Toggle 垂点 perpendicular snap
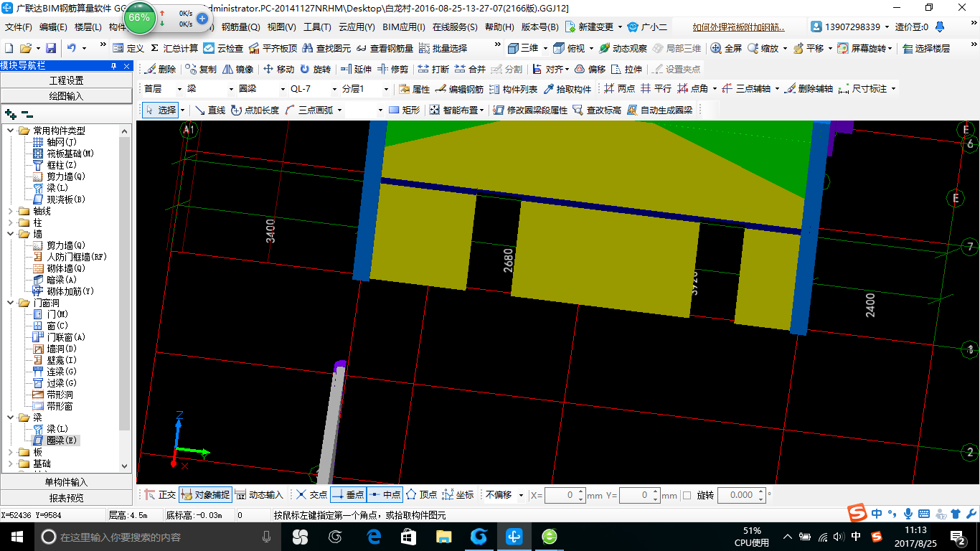This screenshot has height=551, width=980. [349, 494]
